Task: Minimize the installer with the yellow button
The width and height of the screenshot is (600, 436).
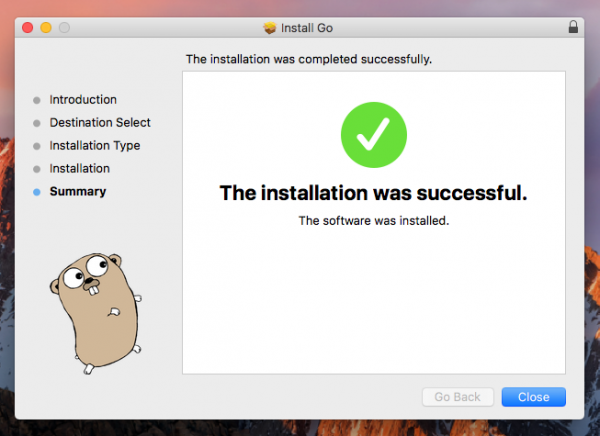Action: [x=46, y=27]
